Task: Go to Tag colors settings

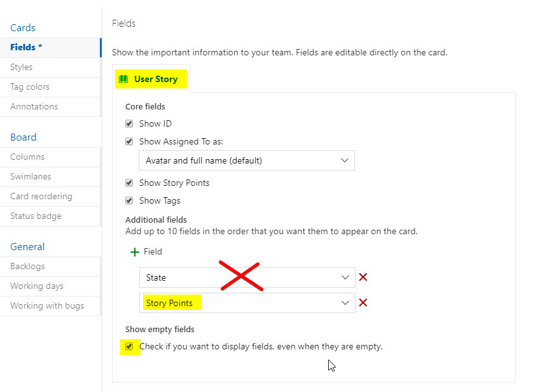Action: click(30, 87)
